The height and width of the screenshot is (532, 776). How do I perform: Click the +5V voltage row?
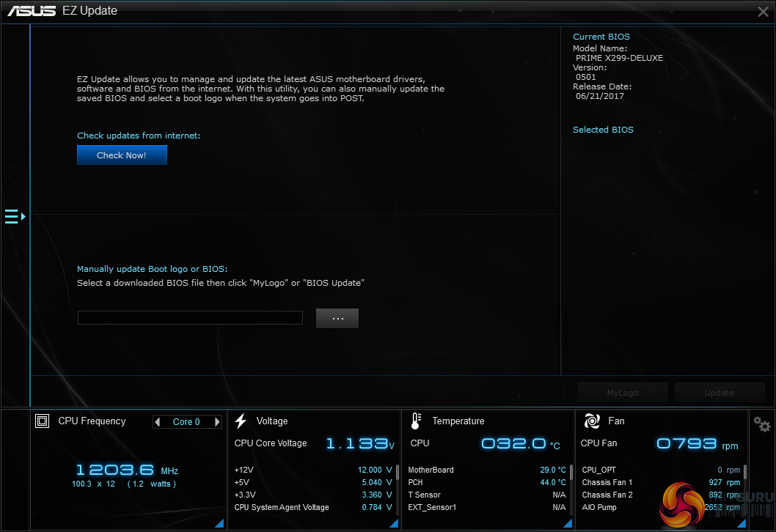[x=313, y=482]
